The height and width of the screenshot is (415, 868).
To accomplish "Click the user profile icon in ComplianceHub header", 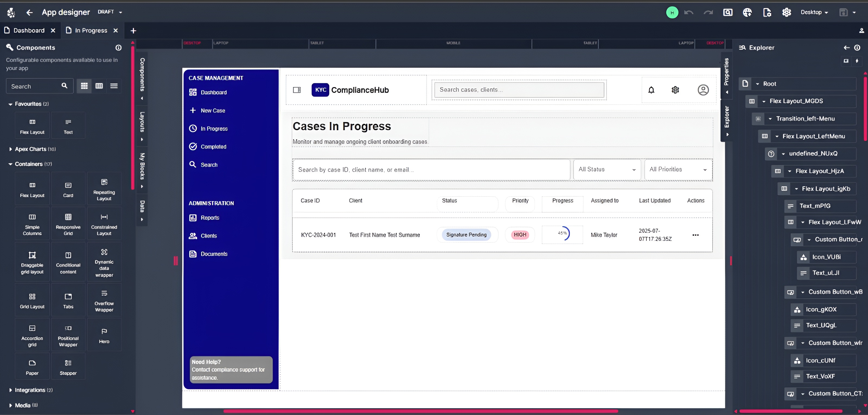I will click(x=703, y=90).
